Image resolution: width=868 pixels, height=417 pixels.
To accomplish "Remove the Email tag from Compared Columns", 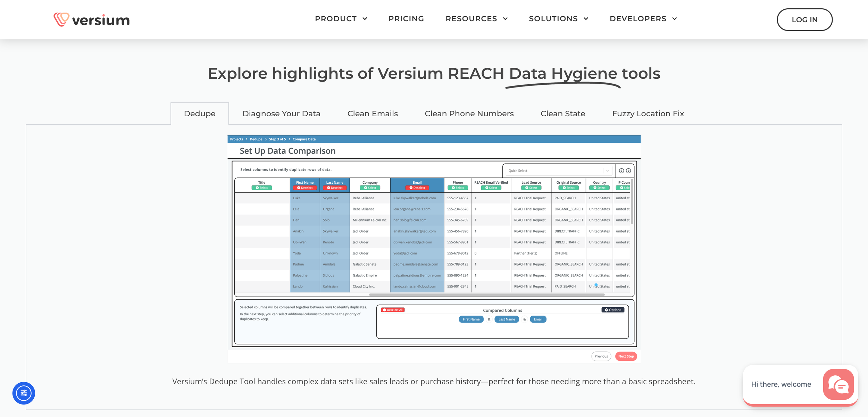I will coord(538,319).
